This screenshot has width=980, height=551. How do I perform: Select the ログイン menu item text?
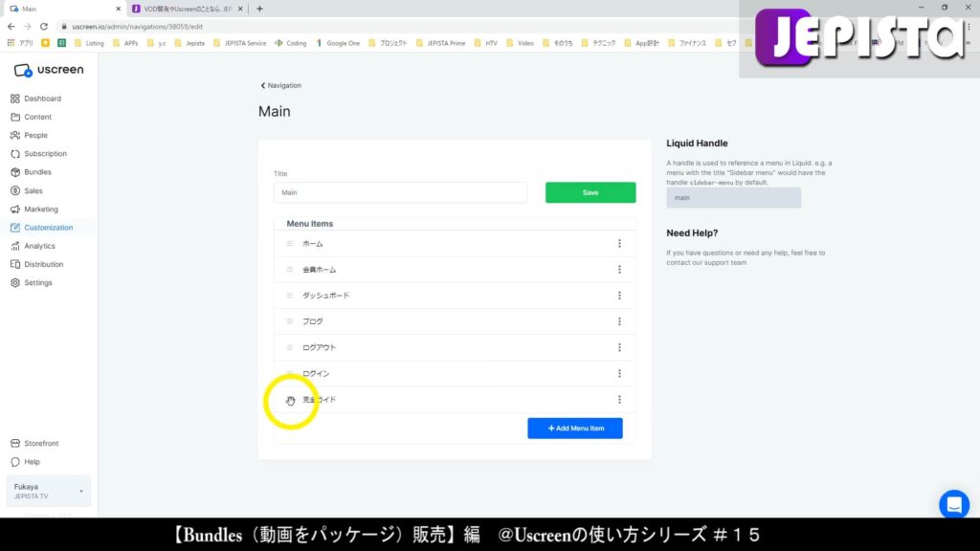click(x=316, y=374)
